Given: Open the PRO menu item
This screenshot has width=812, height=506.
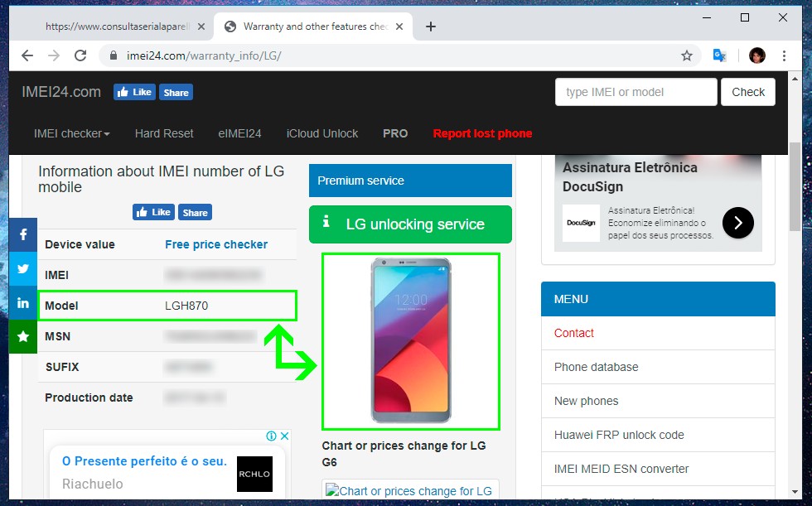Looking at the screenshot, I should click(x=395, y=133).
